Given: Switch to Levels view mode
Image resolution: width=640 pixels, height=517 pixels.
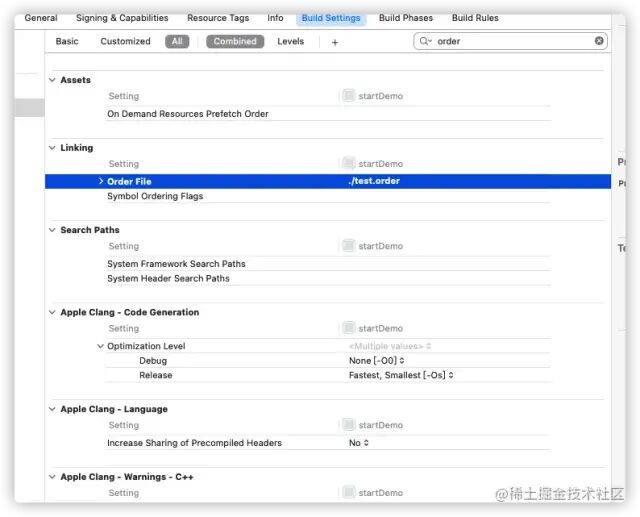Looking at the screenshot, I should click(290, 41).
